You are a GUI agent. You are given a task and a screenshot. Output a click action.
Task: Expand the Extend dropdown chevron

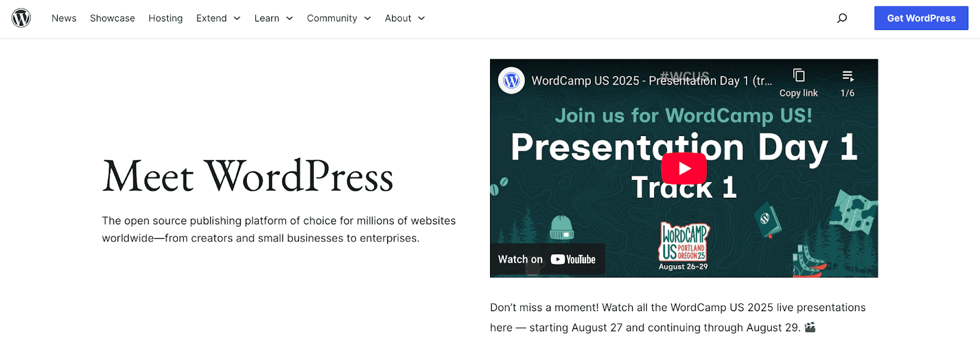tap(237, 18)
